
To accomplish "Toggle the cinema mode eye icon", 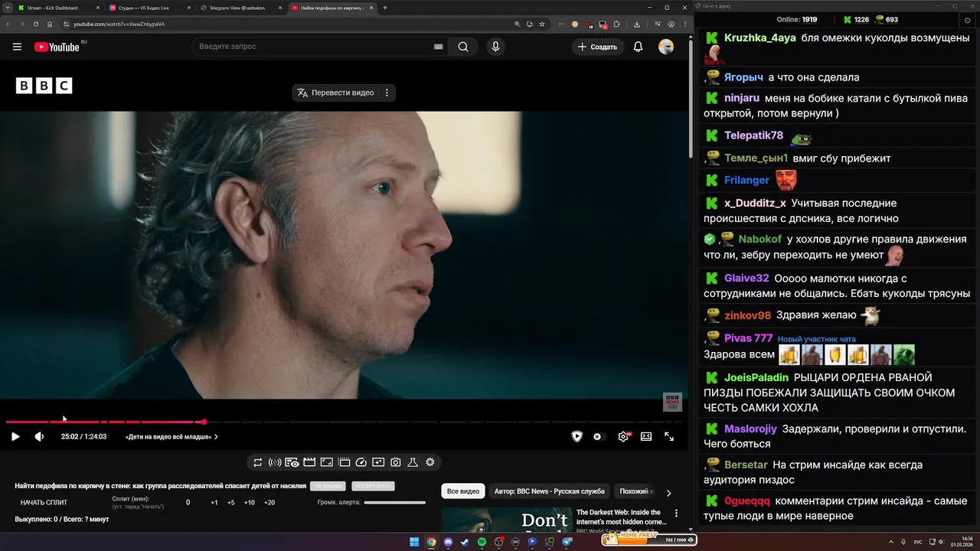I will 292,462.
